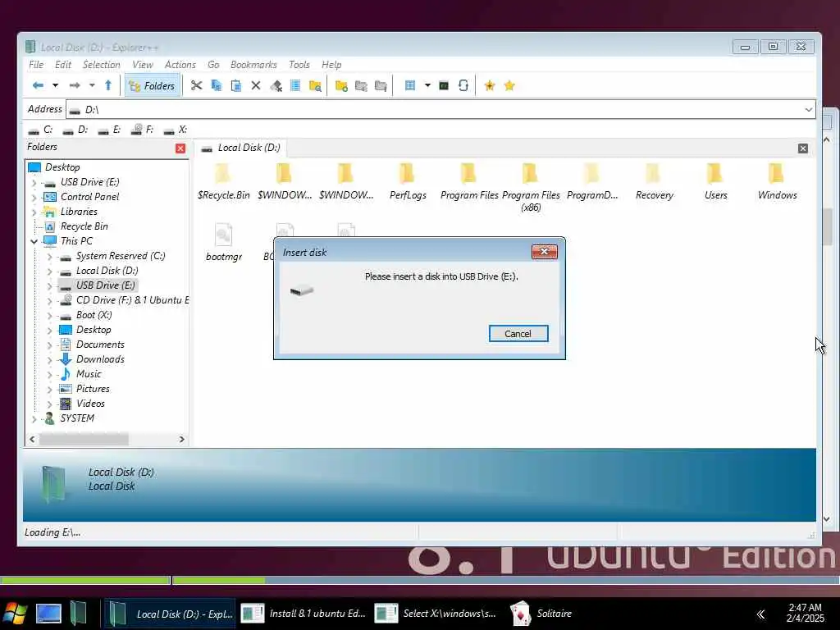Open the Help menu
This screenshot has width=840, height=630.
(x=331, y=65)
